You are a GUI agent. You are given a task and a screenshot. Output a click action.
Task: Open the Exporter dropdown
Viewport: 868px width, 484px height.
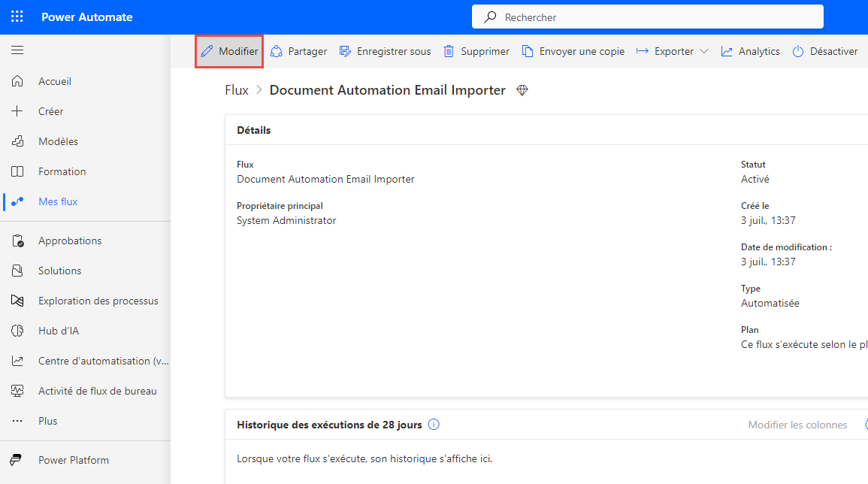[672, 52]
